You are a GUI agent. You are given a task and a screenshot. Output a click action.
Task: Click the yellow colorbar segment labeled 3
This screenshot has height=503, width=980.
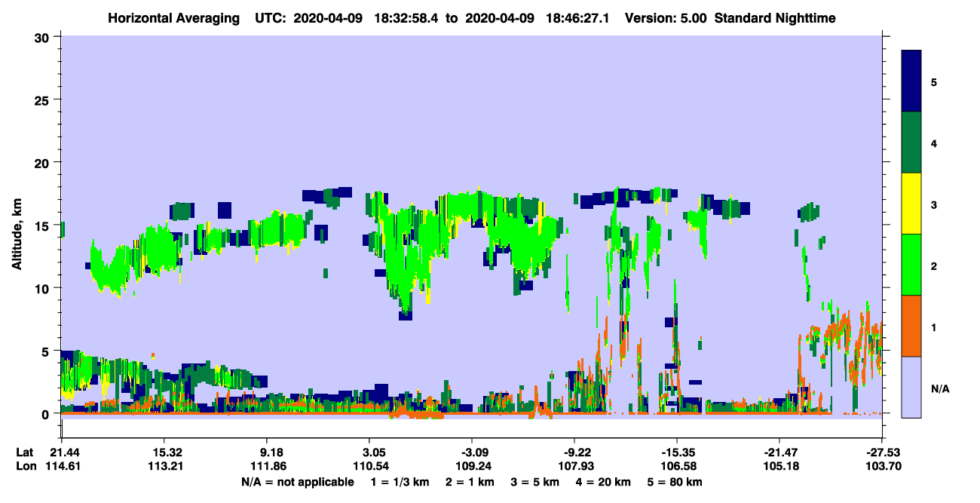(x=911, y=204)
